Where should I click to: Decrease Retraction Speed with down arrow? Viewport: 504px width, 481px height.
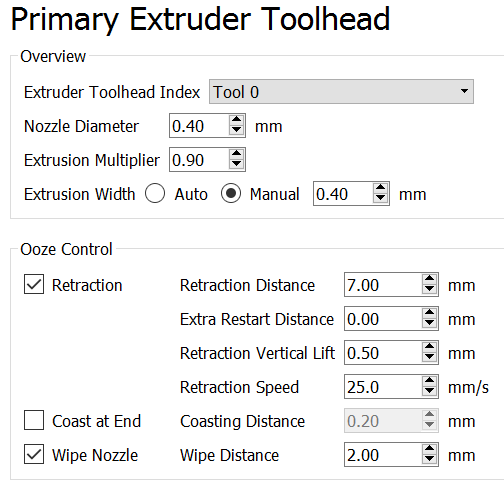pos(429,391)
